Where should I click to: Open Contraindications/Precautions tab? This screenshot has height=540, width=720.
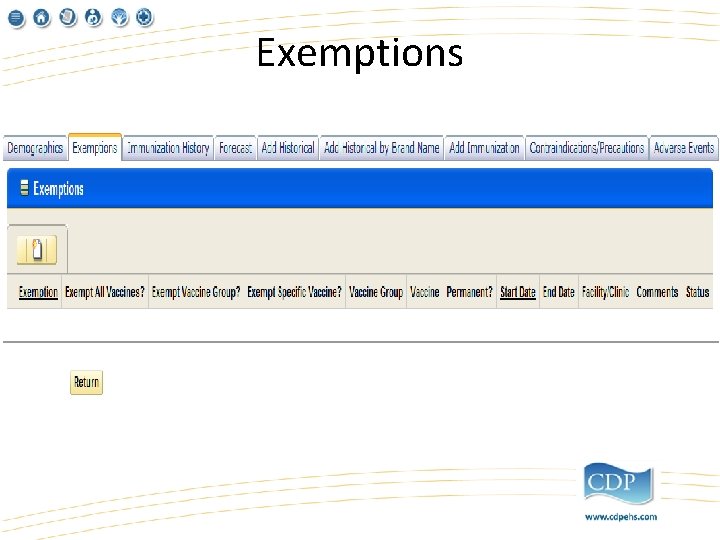[x=586, y=148]
